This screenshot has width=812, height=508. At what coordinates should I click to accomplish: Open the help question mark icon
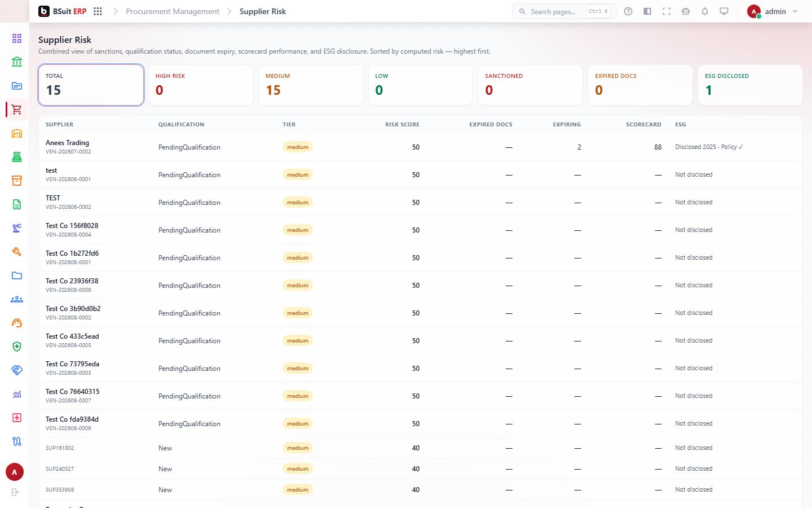pos(628,11)
